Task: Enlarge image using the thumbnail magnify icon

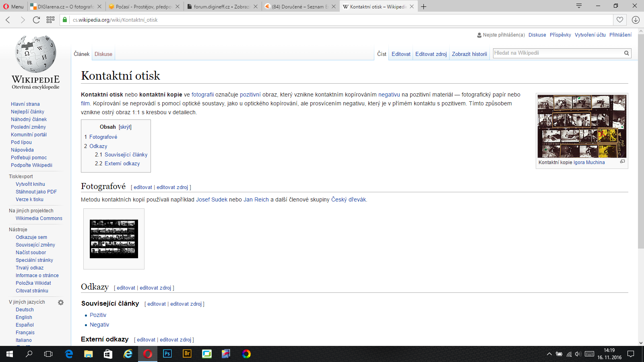Action: pos(622,162)
